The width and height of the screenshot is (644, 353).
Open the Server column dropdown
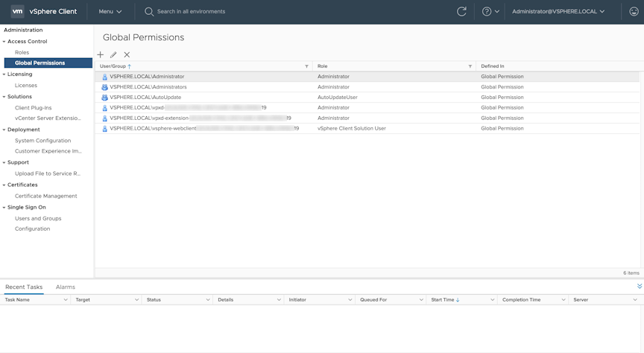pos(635,299)
